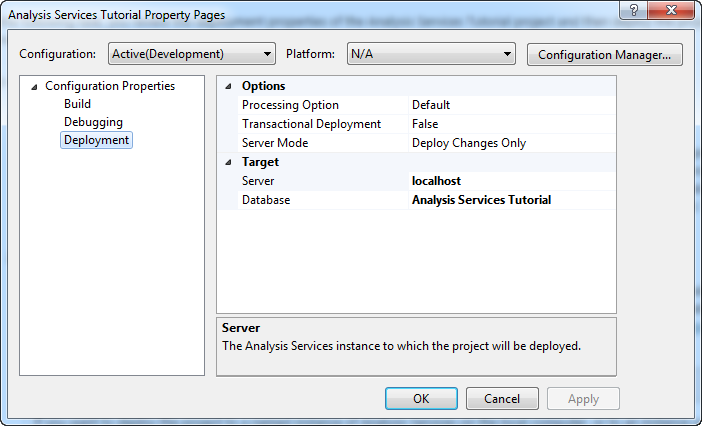Click the Help question mark title button

[x=634, y=10]
